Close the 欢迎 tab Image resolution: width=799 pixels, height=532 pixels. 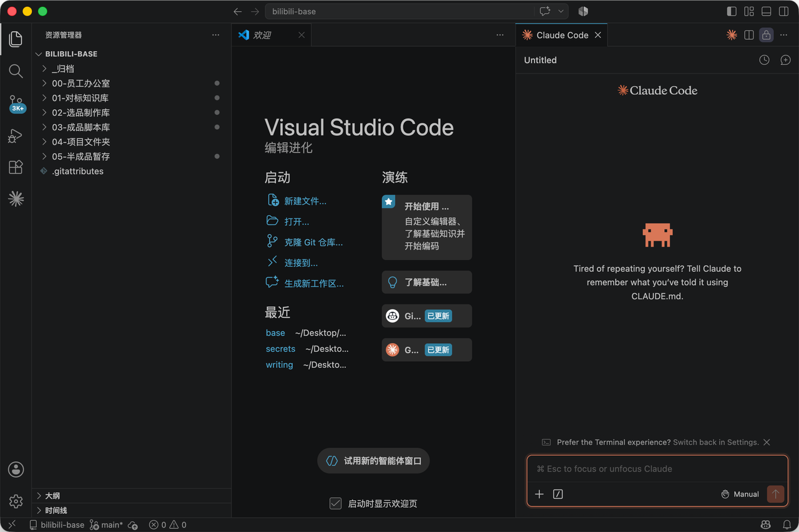click(x=301, y=35)
